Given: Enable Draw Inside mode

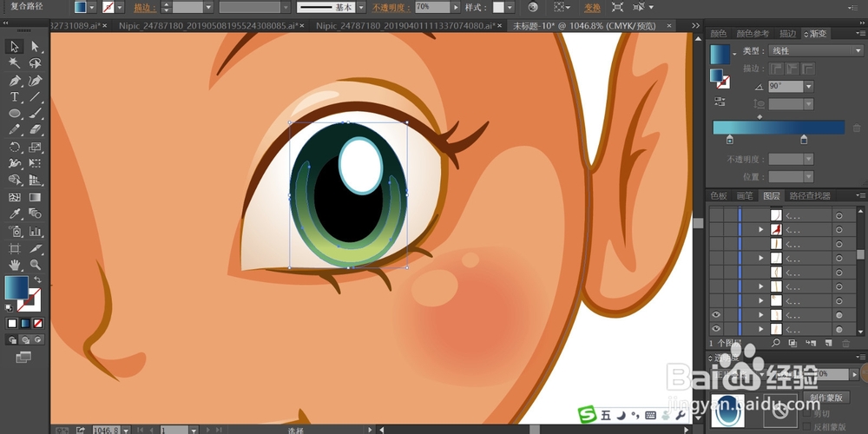Looking at the screenshot, I should point(37,340).
